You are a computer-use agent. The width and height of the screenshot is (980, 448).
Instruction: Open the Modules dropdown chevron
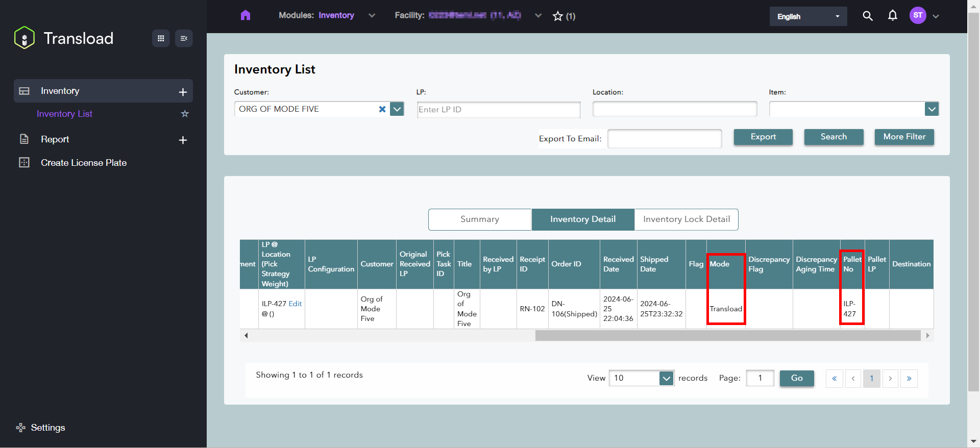[372, 16]
